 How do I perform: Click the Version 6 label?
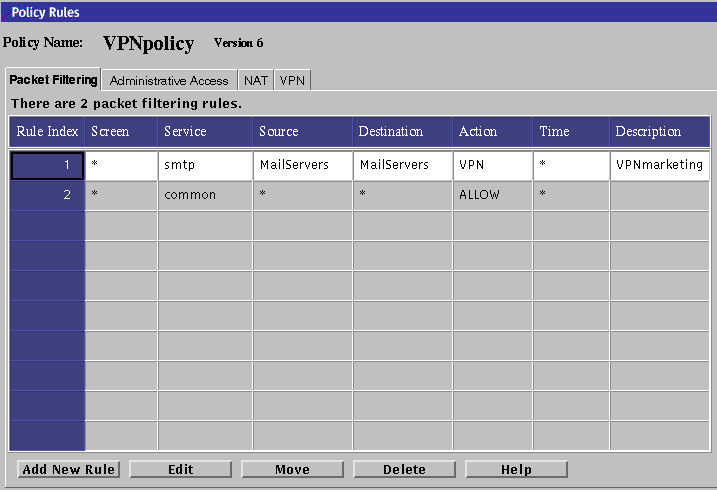[238, 43]
